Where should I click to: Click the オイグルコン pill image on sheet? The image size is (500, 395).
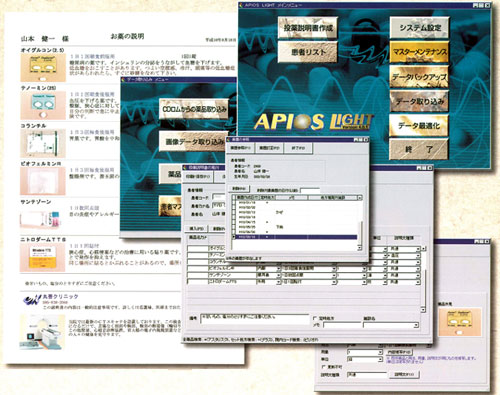pyautogui.click(x=43, y=67)
